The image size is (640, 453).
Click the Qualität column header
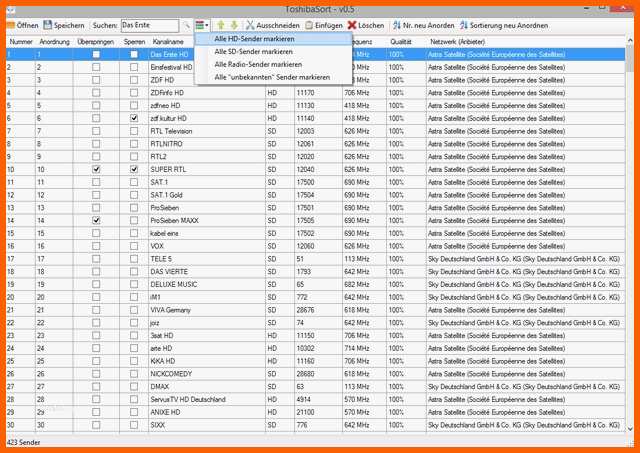click(401, 42)
